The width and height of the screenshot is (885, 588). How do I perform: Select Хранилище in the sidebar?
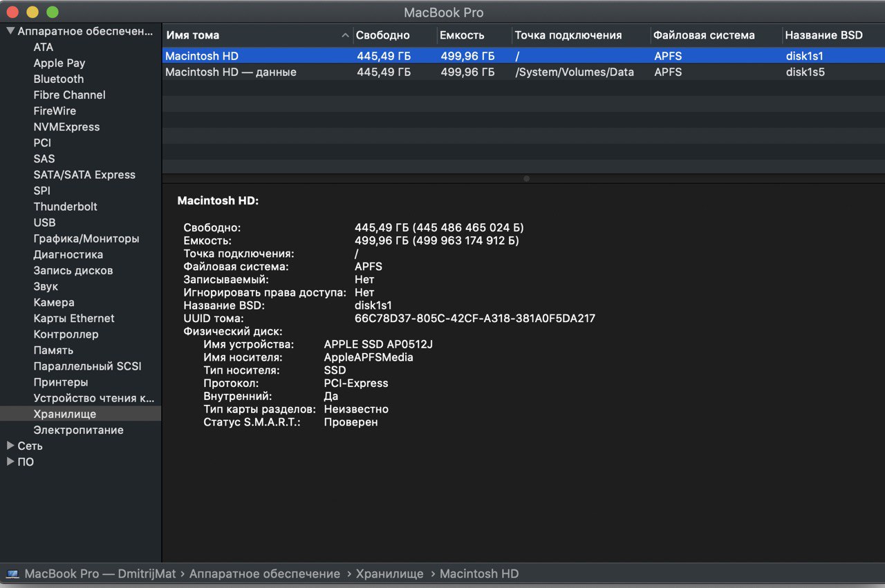pyautogui.click(x=65, y=414)
